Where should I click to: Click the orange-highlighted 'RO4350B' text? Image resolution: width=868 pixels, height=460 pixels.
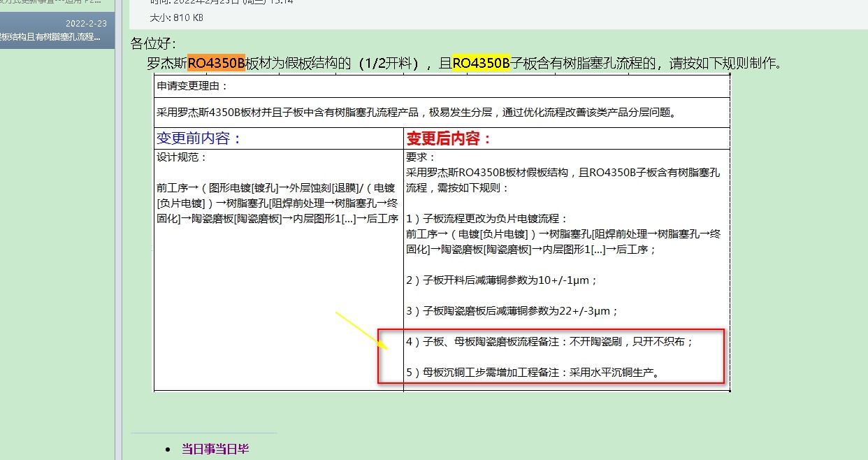pyautogui.click(x=216, y=64)
